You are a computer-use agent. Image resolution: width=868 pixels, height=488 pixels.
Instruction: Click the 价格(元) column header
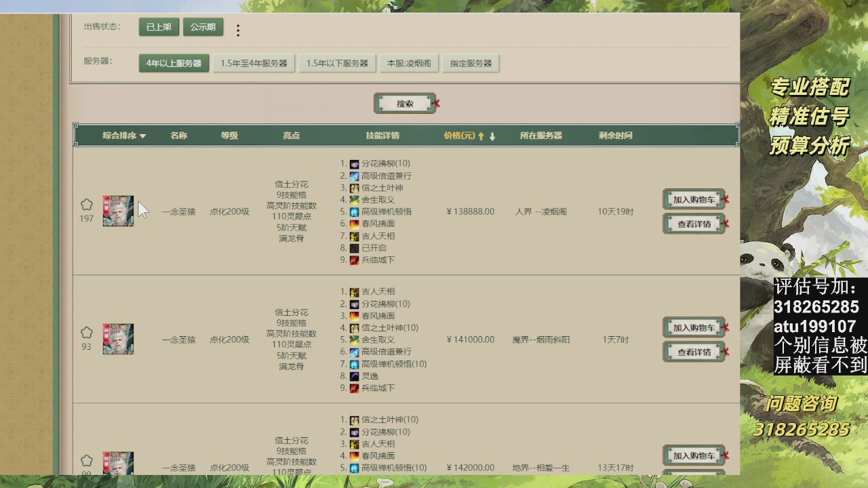click(459, 136)
